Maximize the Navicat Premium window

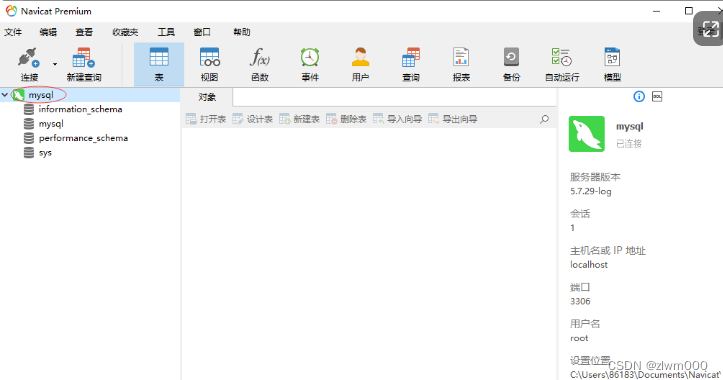[689, 11]
